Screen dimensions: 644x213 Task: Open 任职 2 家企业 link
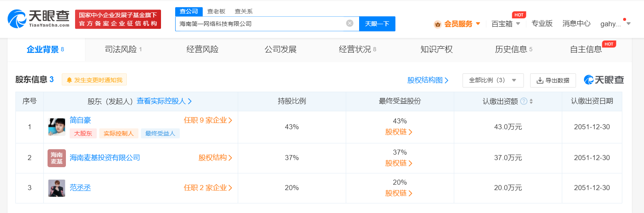coord(208,188)
